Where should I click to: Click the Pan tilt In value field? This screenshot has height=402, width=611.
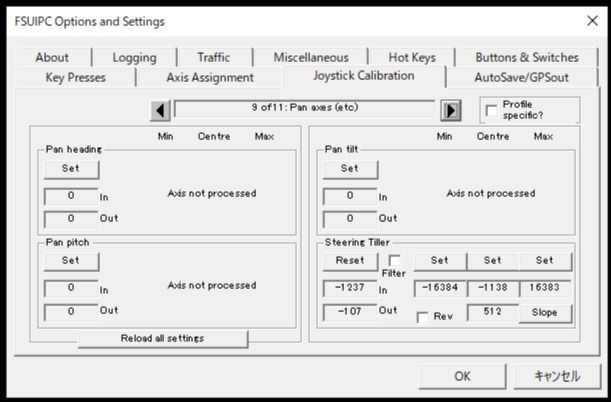tap(350, 196)
